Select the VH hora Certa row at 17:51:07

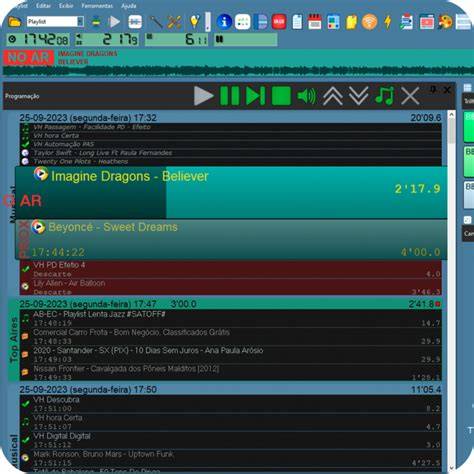click(231, 422)
